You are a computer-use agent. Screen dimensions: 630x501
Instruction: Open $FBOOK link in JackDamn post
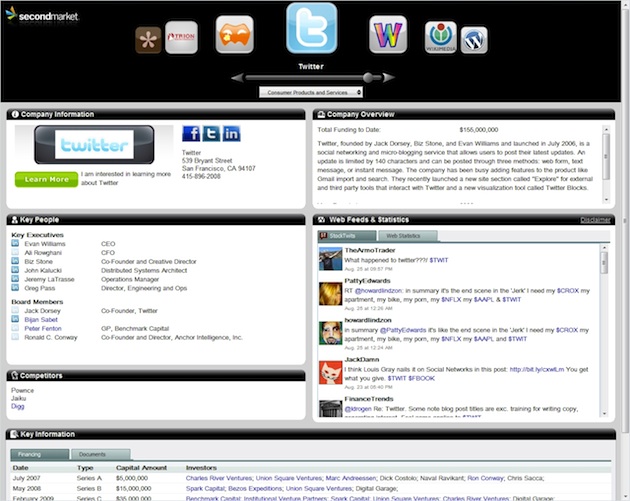point(421,378)
